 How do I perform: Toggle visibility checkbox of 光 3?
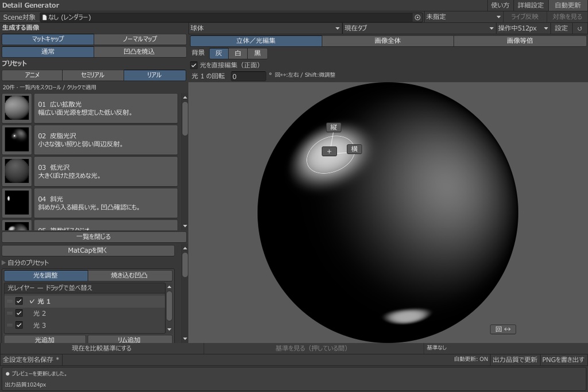pyautogui.click(x=19, y=325)
